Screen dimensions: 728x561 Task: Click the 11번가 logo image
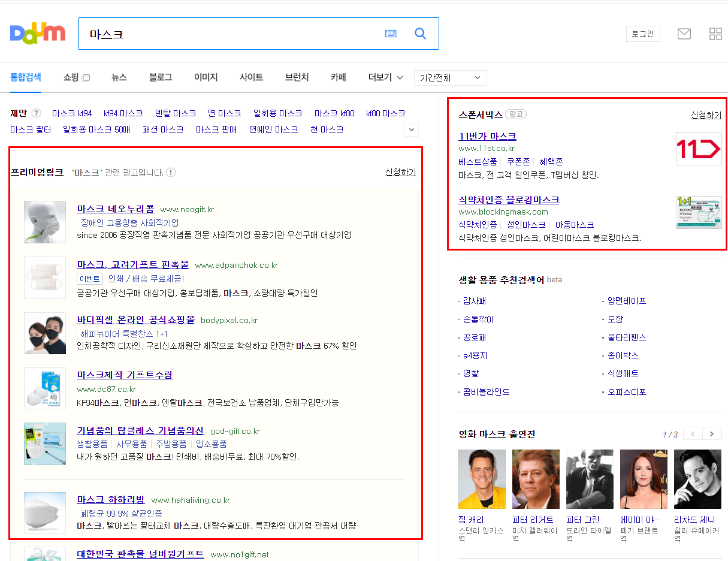[x=699, y=149]
